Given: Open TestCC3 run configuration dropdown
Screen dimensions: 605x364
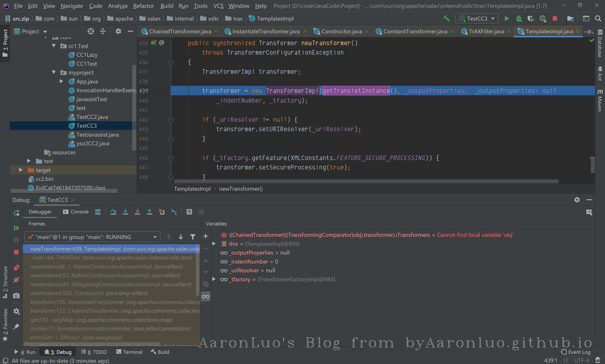Looking at the screenshot, I should coord(476,19).
